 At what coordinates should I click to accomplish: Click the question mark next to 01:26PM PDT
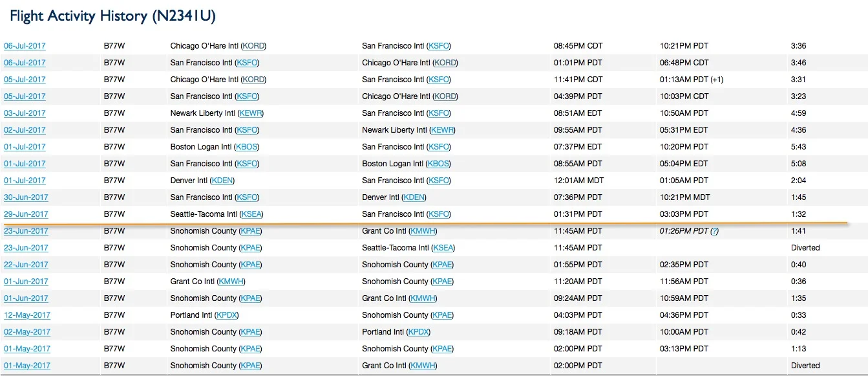click(x=714, y=231)
